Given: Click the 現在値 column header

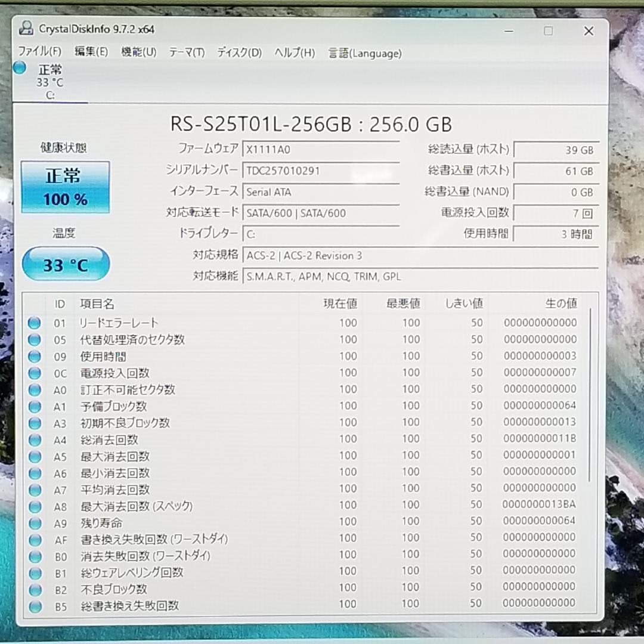Looking at the screenshot, I should 340,304.
